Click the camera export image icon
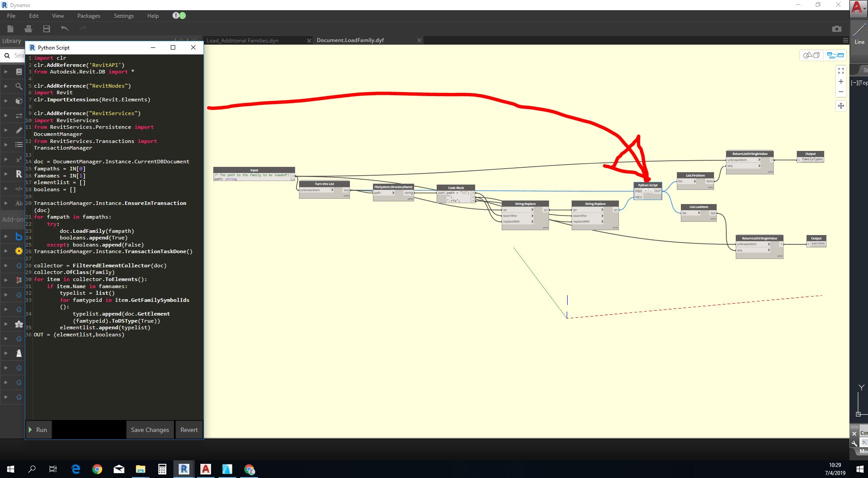 point(836,29)
